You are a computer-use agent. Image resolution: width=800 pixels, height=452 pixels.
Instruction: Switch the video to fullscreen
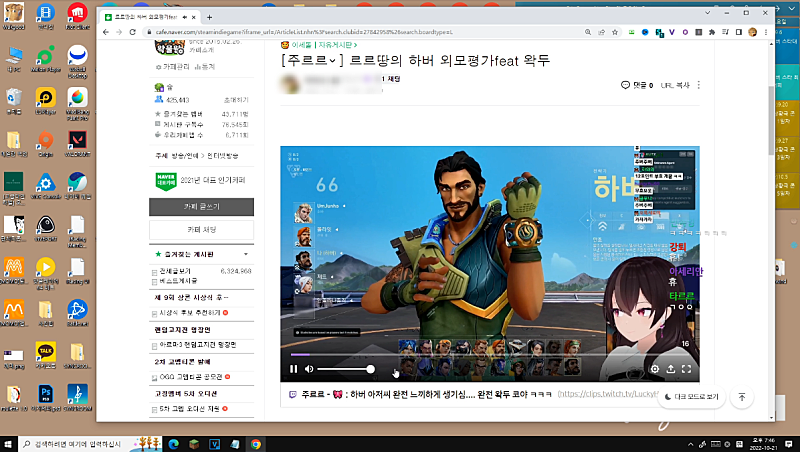[x=686, y=369]
